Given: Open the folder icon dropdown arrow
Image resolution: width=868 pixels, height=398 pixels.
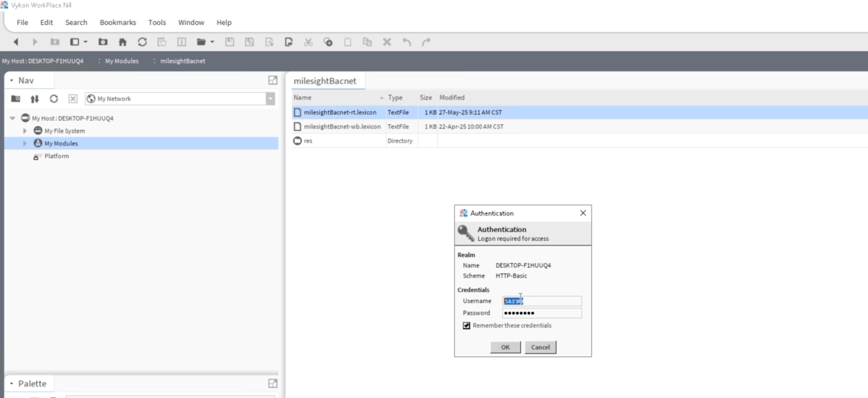Looking at the screenshot, I should click(x=212, y=42).
